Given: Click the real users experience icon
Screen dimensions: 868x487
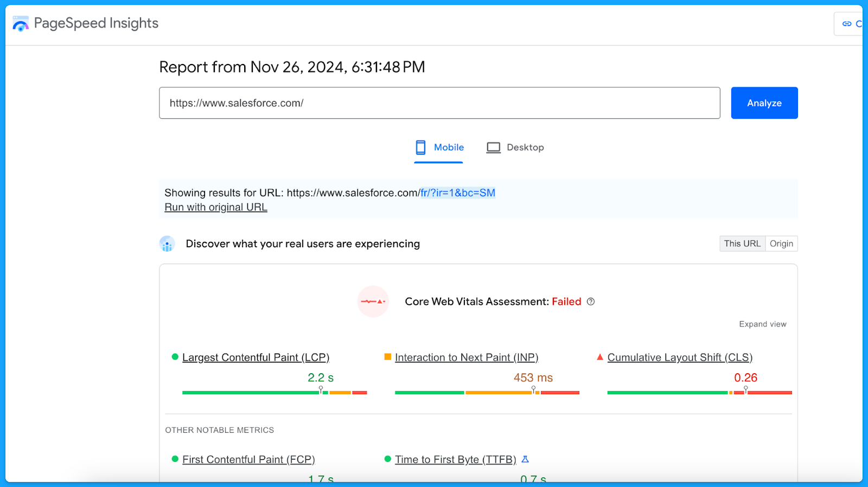Looking at the screenshot, I should (167, 244).
